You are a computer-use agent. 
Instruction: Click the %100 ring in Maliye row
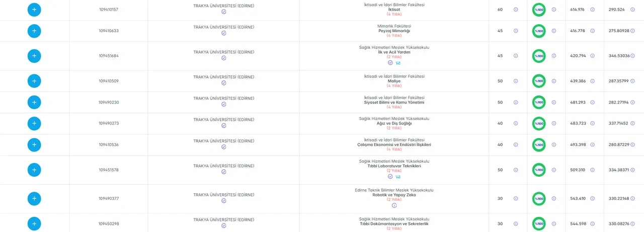539,81
